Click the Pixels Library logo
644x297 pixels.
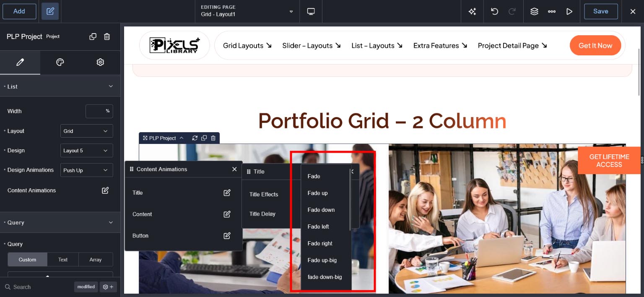click(174, 45)
